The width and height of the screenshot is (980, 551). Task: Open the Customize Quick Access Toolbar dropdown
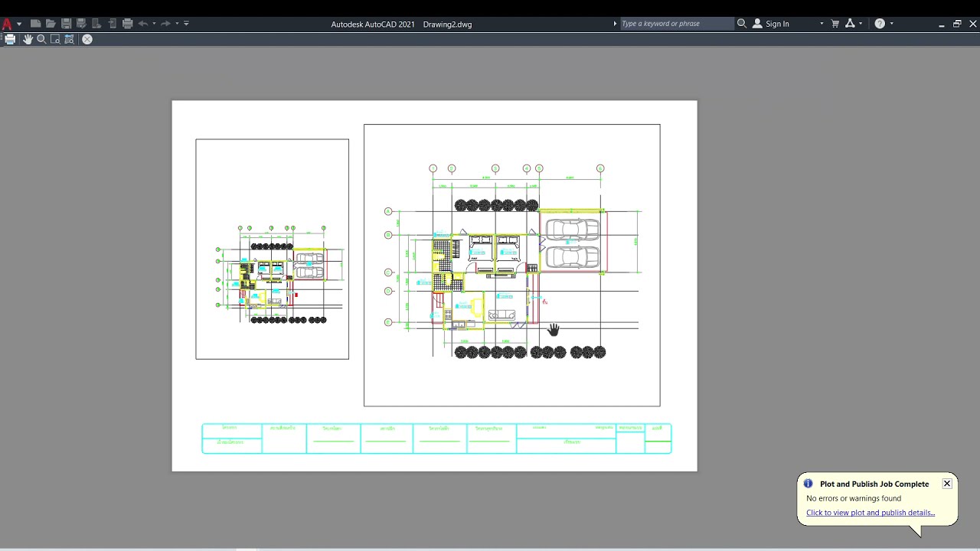[186, 24]
